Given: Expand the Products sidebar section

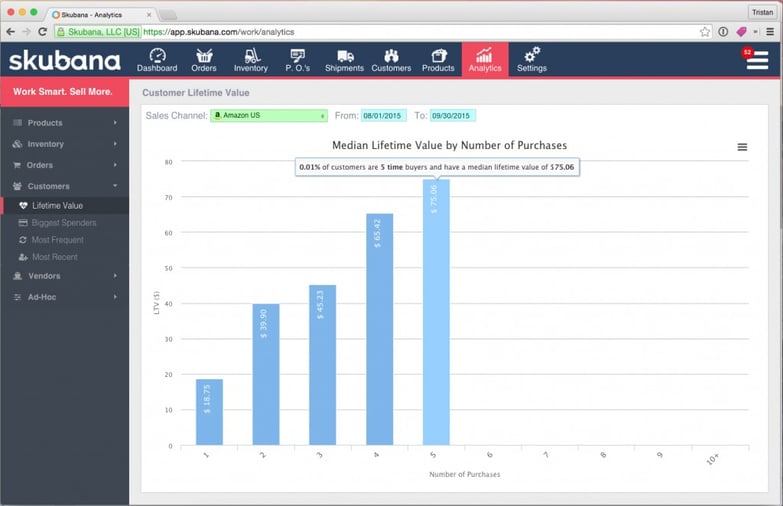Looking at the screenshot, I should 64,123.
